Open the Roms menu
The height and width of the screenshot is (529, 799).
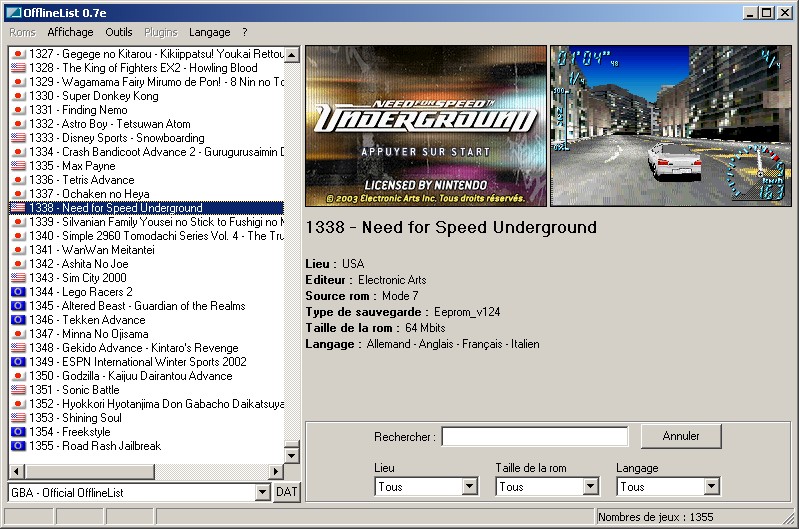tap(22, 32)
